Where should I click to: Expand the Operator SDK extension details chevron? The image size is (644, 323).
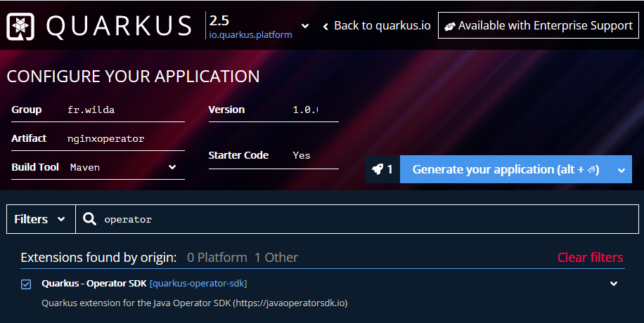614,284
